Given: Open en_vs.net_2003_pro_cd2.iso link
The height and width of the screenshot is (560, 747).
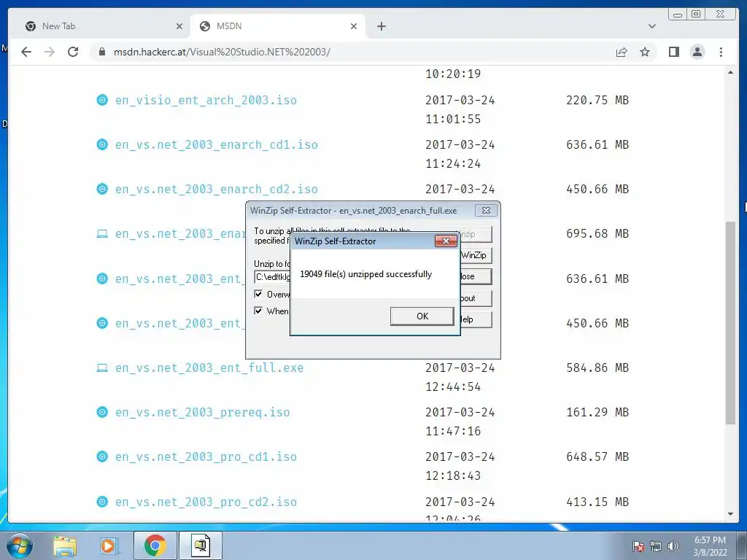Looking at the screenshot, I should pyautogui.click(x=206, y=502).
